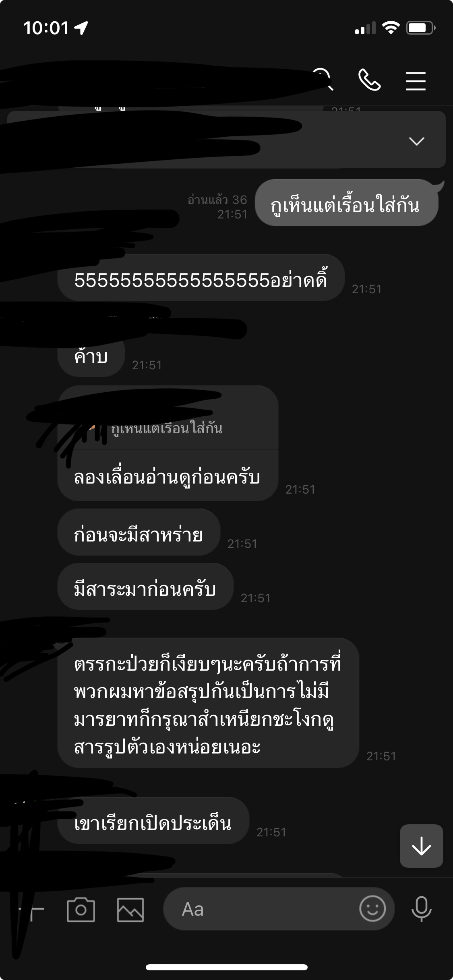Jump to latest messages with down arrow
Viewport: 453px width, 980px height.
coord(422,846)
